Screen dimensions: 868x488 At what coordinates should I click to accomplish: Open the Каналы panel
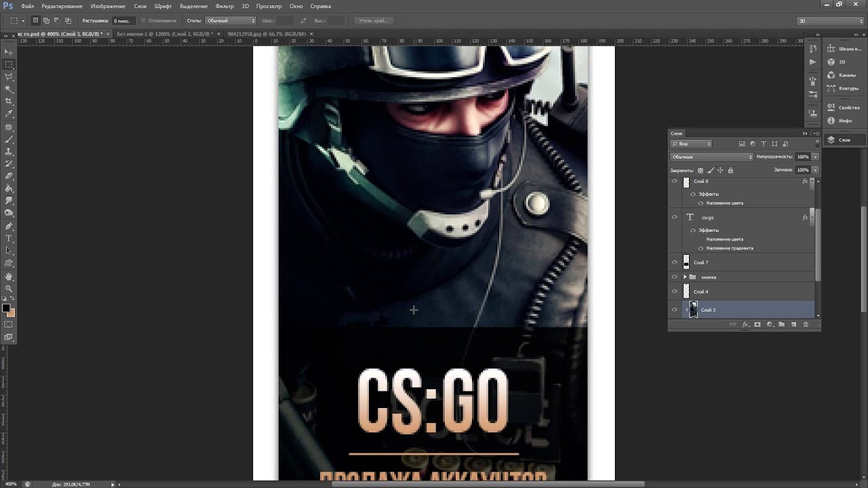pyautogui.click(x=846, y=75)
